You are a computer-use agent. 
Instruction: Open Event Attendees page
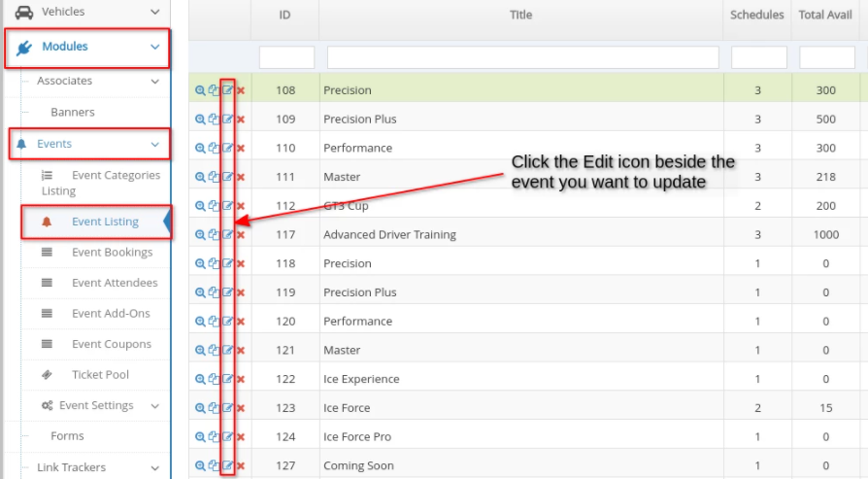pos(115,283)
